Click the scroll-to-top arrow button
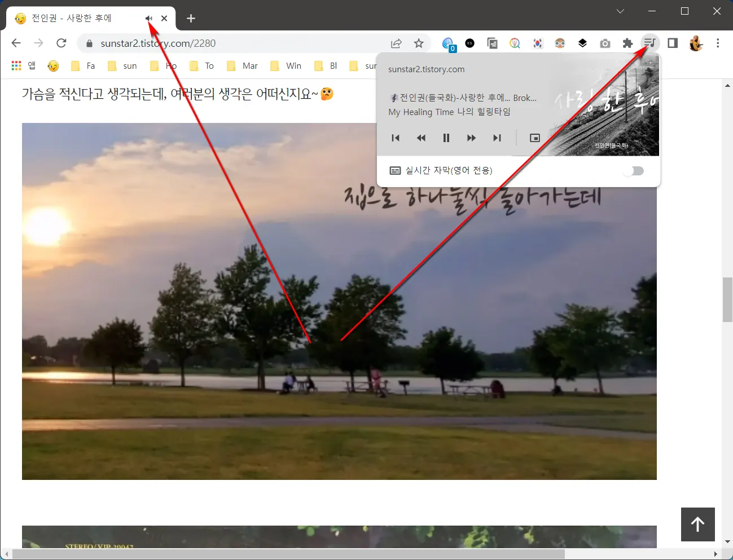733x560 pixels. pyautogui.click(x=697, y=524)
